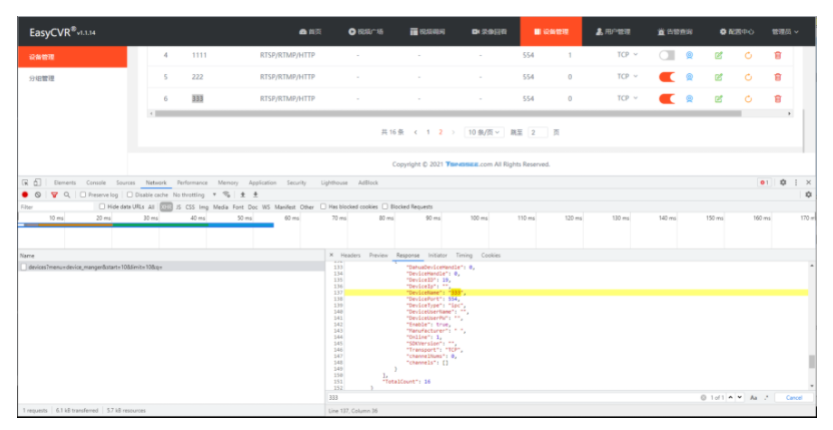
Task: Expand the 管理员 admin account dropdown
Action: 785,32
